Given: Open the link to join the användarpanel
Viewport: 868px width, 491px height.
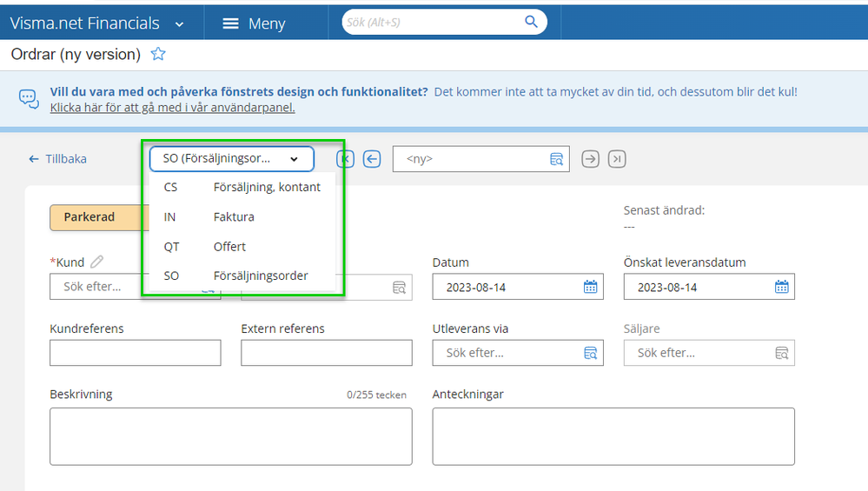Looking at the screenshot, I should (x=172, y=108).
